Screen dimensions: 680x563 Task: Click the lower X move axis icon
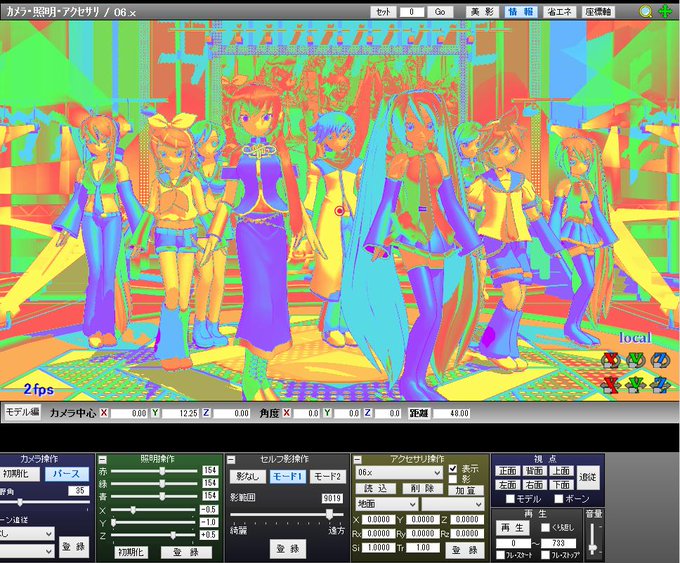pyautogui.click(x=611, y=383)
